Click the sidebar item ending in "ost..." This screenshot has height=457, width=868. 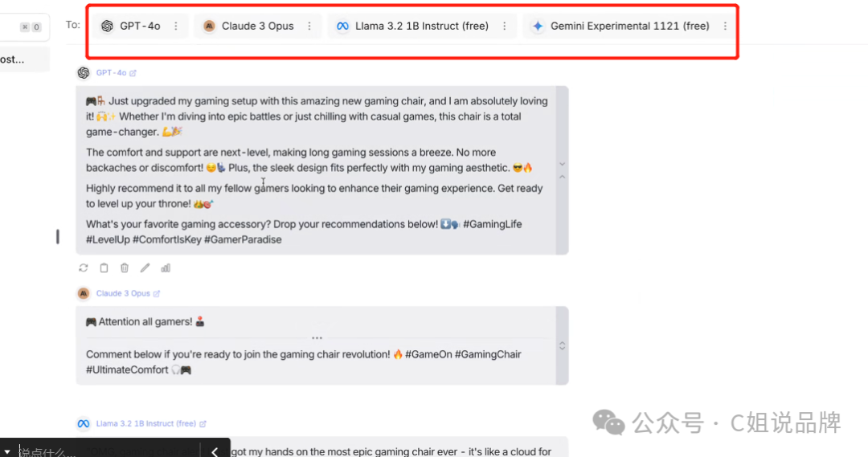click(x=24, y=59)
